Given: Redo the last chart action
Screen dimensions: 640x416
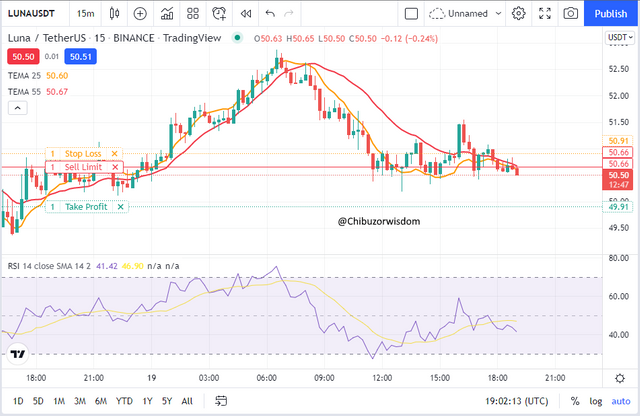Looking at the screenshot, I should 289,13.
